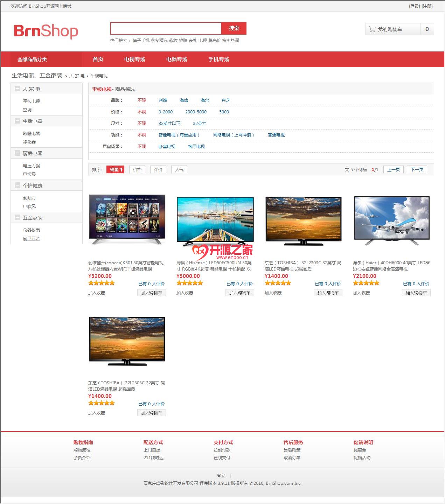The image size is (445, 504).
Task: Open the 创维酷开 K50J TV thumbnail
Action: click(x=127, y=219)
